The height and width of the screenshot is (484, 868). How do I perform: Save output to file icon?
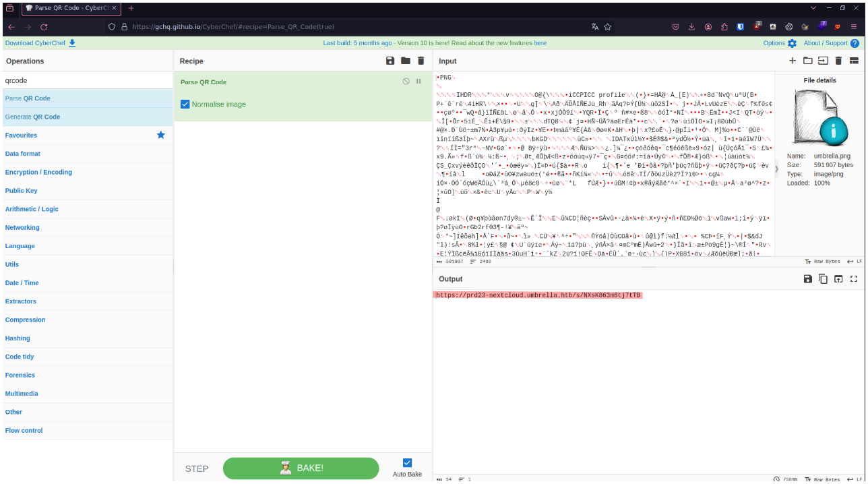[x=808, y=279]
